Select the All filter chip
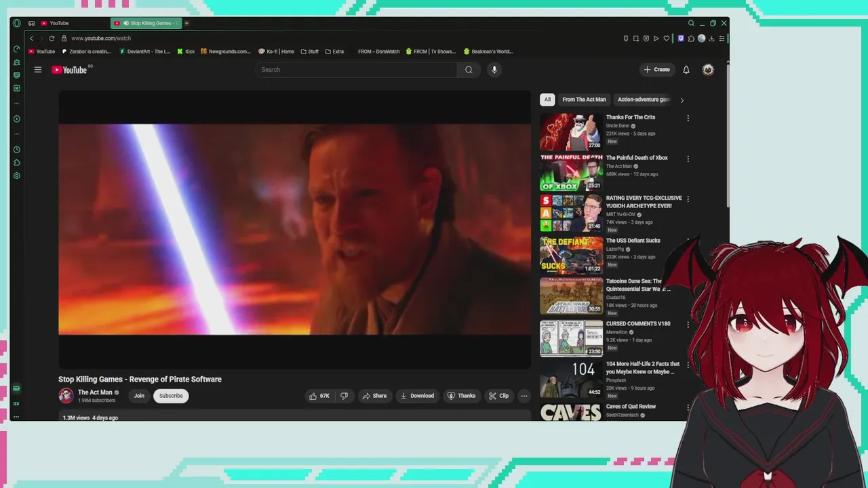 point(547,100)
